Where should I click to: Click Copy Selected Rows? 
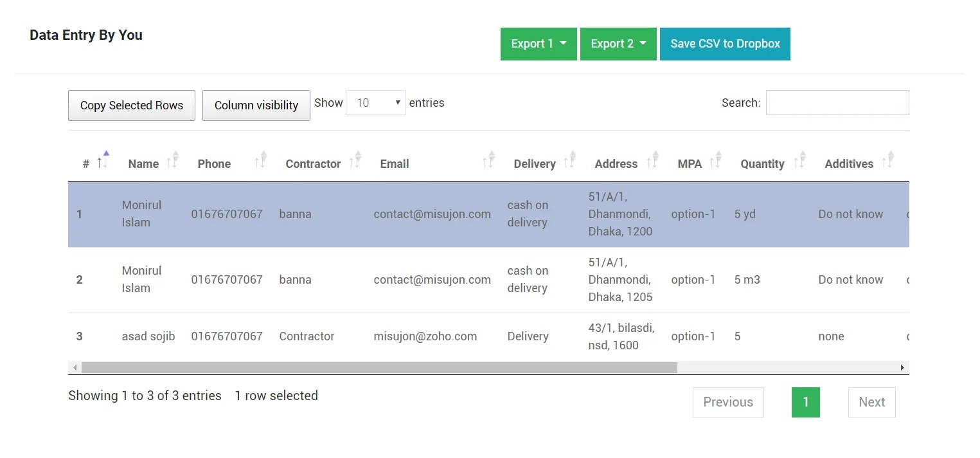coord(131,105)
